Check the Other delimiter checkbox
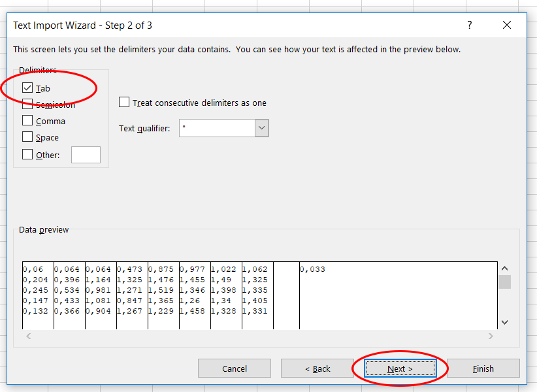This screenshot has height=392, width=537. click(x=27, y=155)
